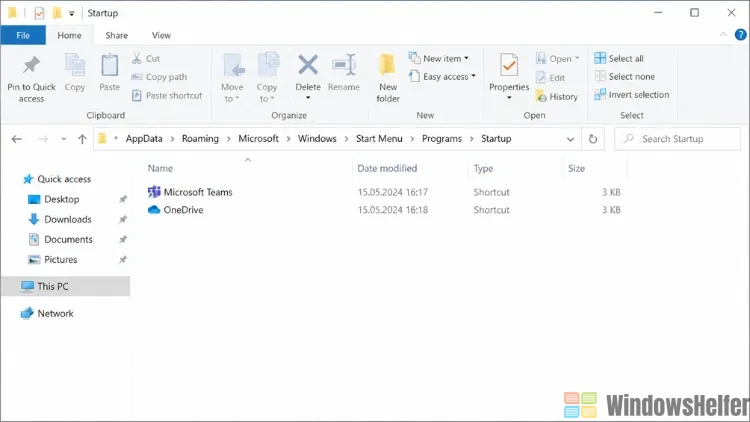Click the Search Startup field

pyautogui.click(x=678, y=139)
